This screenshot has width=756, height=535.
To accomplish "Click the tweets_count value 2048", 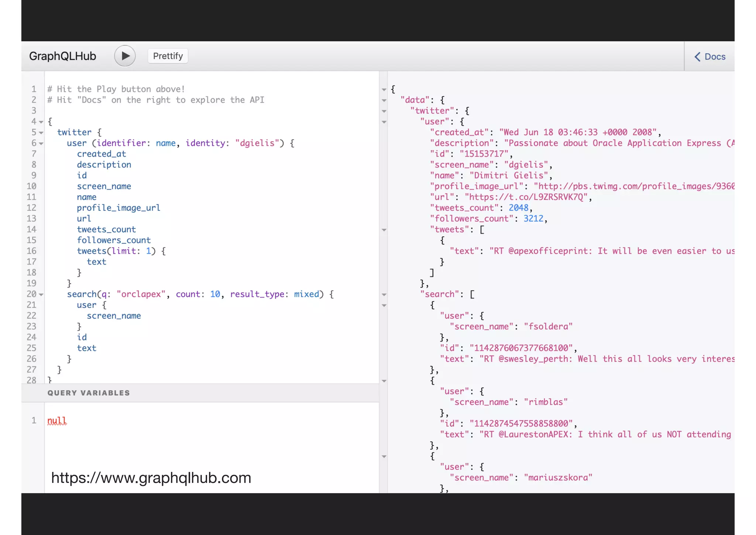I will pyautogui.click(x=519, y=208).
